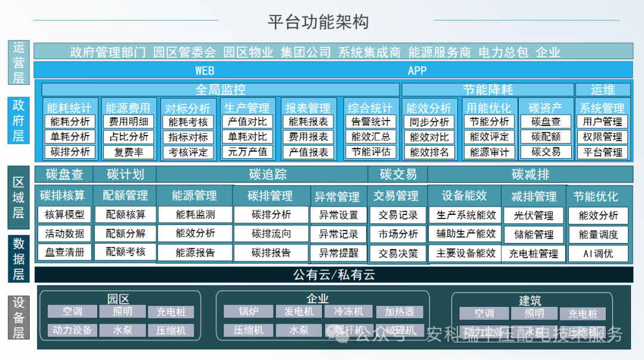Viewport: 644px width, 360px height.
Task: Click the 锅炉 device box under 企业
Action: coord(247,312)
